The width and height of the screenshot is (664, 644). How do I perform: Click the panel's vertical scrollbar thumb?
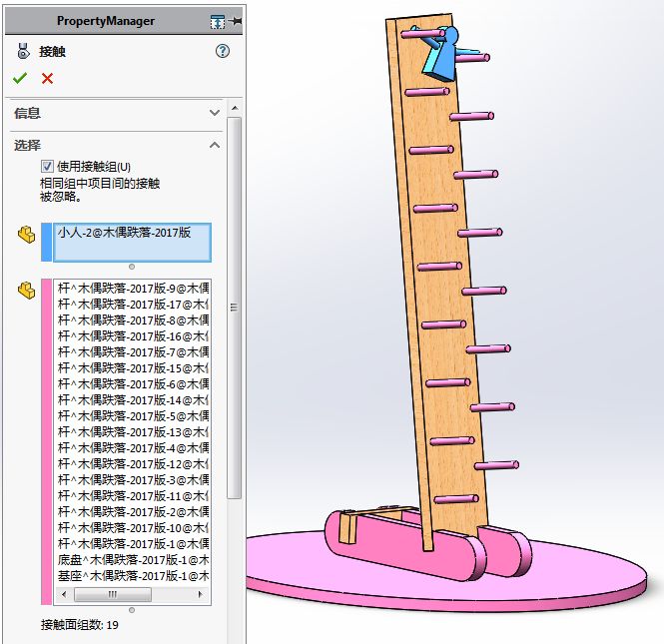235,308
